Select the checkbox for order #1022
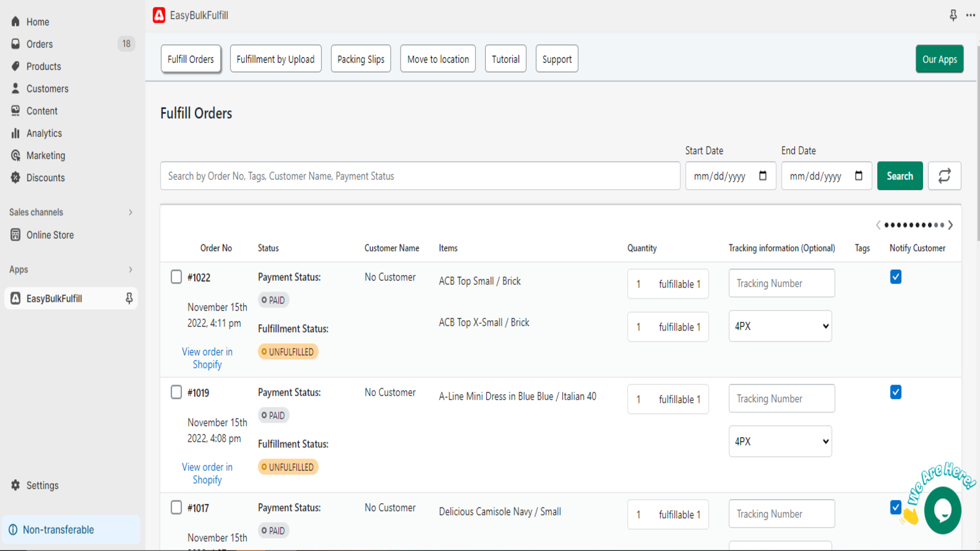This screenshot has height=551, width=980. [x=176, y=277]
